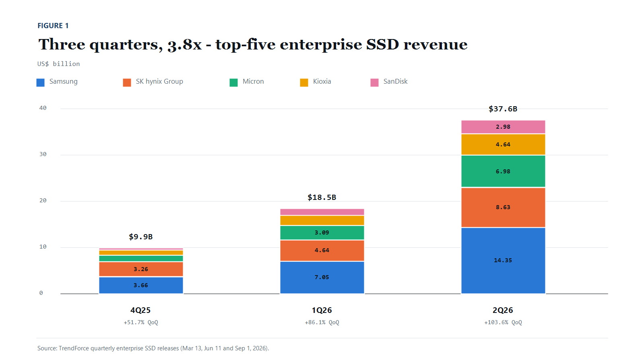
Task: Click the 4Q25 Samsung segment labeled 3.66
Action: coord(141,285)
